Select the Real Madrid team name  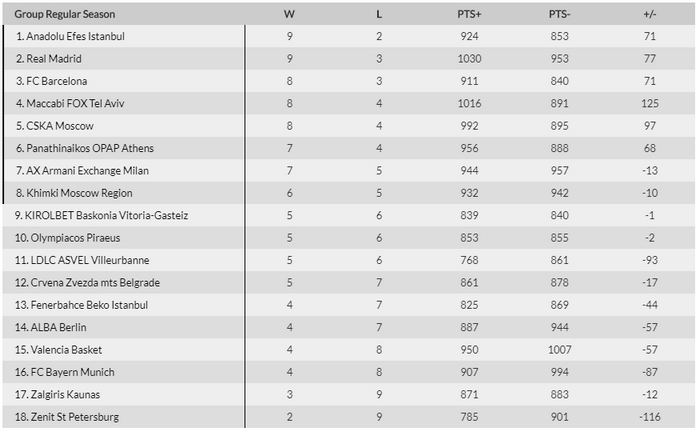(54, 58)
